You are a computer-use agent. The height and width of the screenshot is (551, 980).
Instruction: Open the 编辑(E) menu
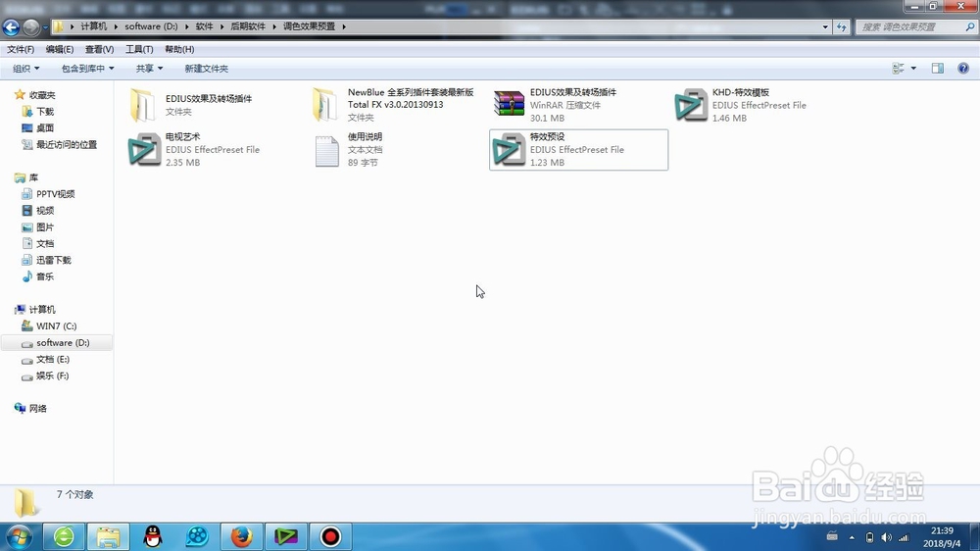pyautogui.click(x=60, y=49)
